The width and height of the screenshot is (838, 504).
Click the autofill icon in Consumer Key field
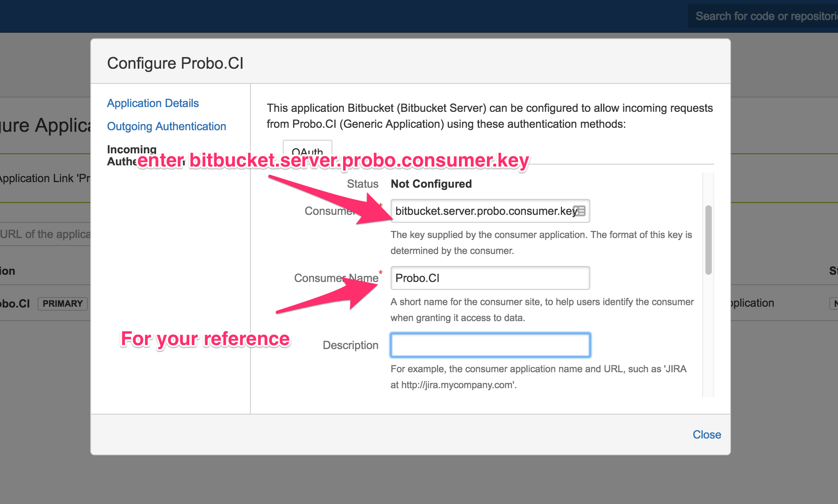(x=580, y=211)
